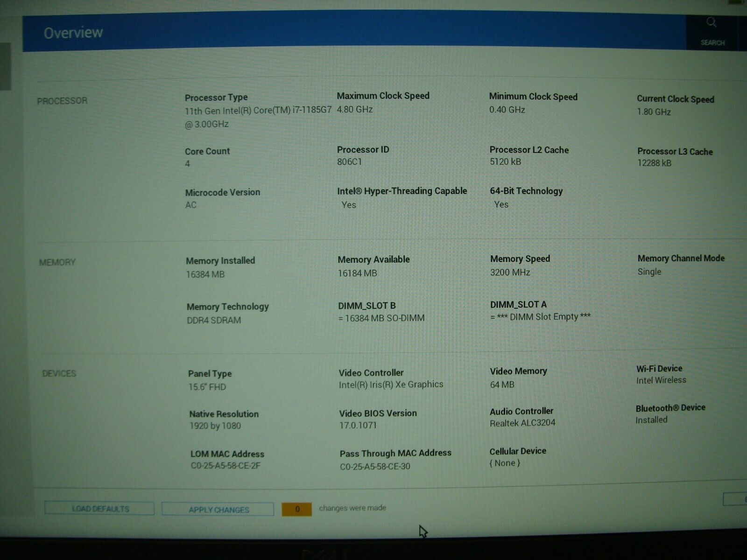747x560 pixels.
Task: Select the Audio Controller value Realtek ALC3204
Action: point(522,423)
